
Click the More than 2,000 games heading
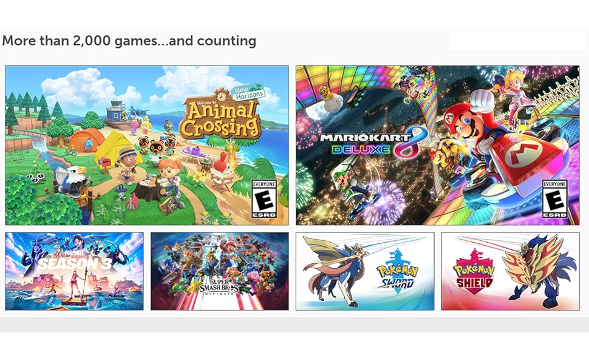(129, 41)
